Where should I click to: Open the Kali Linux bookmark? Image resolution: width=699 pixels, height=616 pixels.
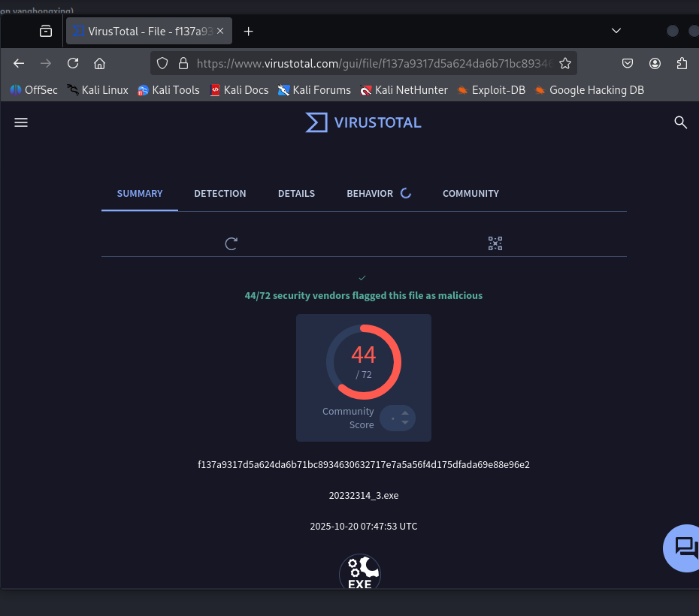[98, 90]
